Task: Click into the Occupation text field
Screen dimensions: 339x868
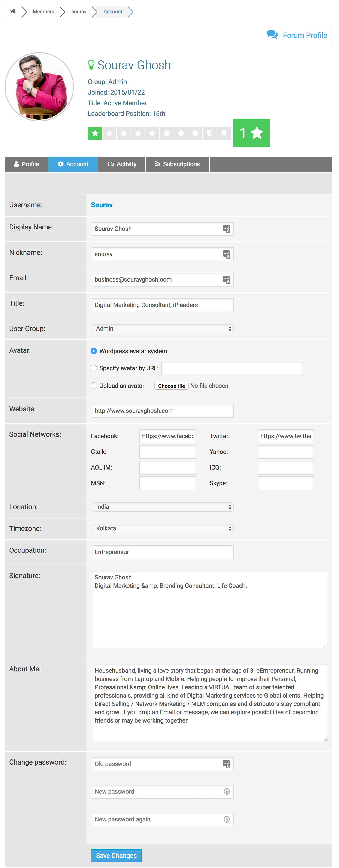Action: (162, 552)
